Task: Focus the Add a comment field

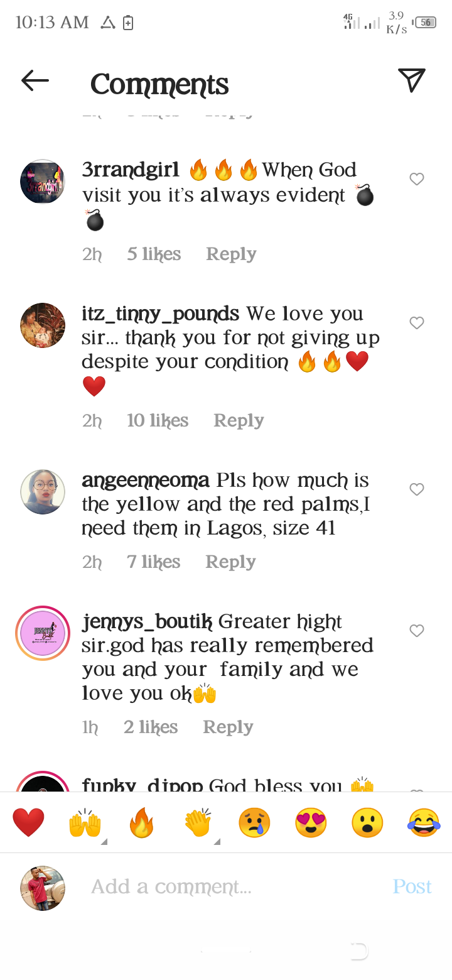Action: [x=235, y=886]
